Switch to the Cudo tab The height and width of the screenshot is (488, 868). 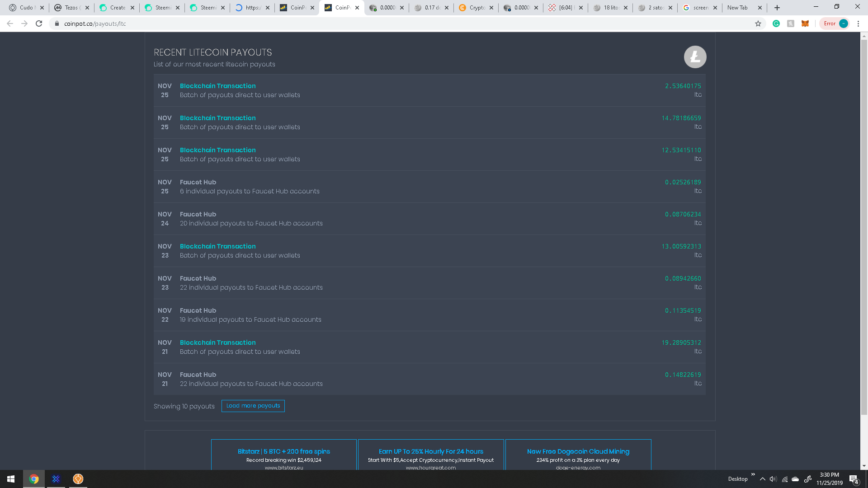coord(26,8)
